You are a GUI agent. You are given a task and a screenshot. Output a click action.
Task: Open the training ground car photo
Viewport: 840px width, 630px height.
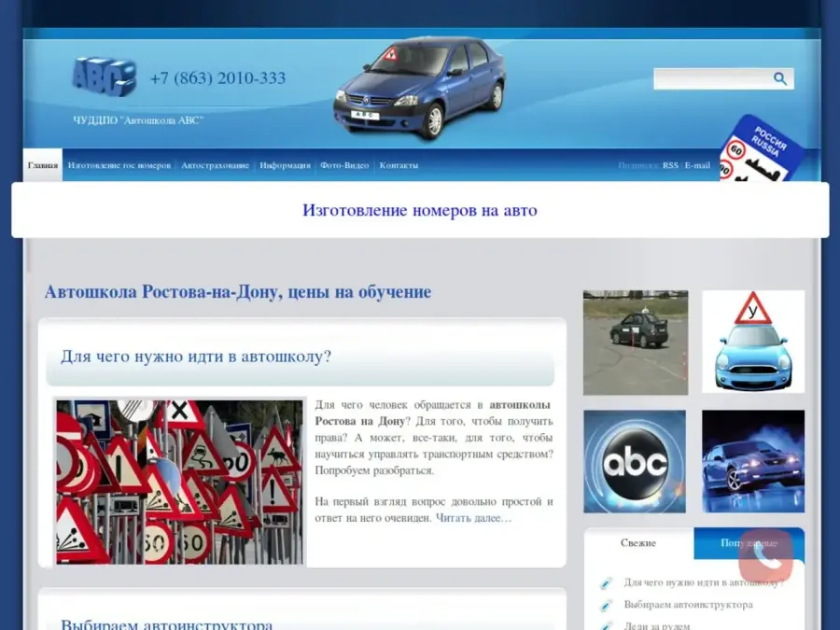(x=635, y=342)
